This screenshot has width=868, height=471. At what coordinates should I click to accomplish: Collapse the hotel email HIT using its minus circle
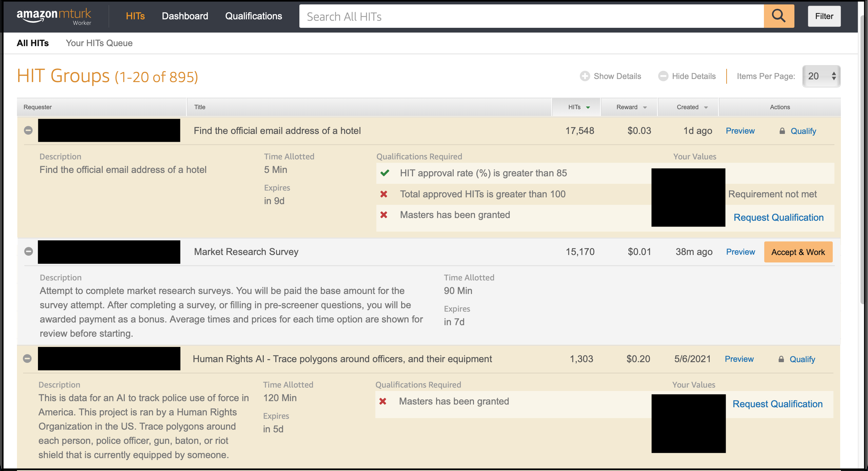(x=28, y=130)
